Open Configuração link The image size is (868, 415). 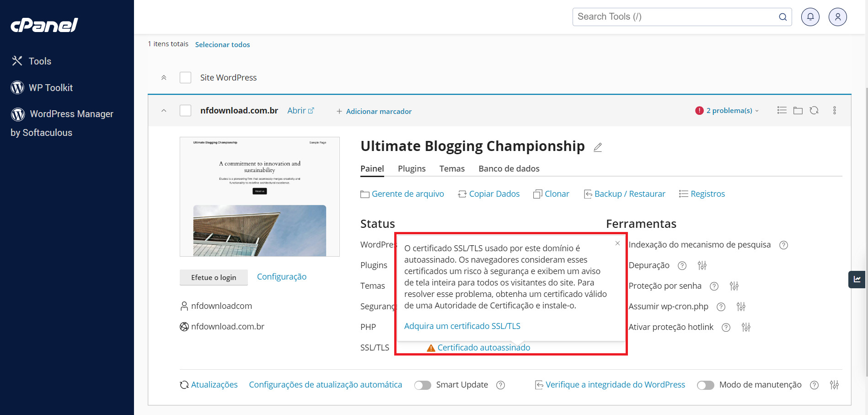(282, 277)
